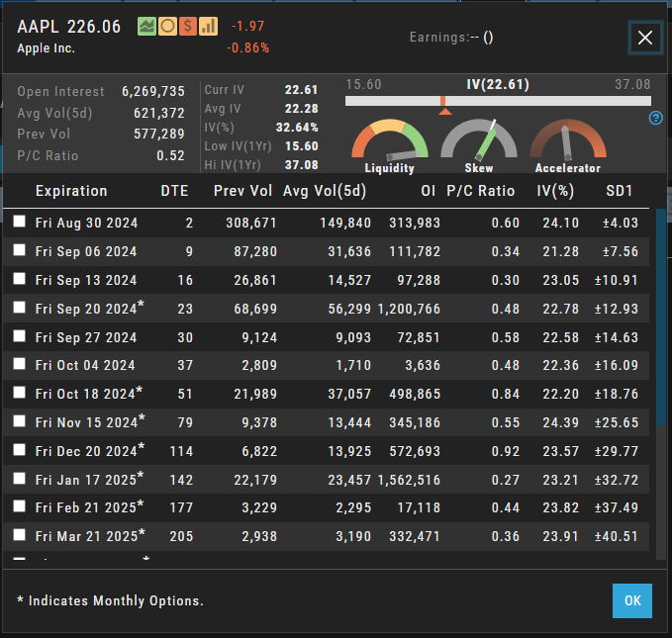Click the Hi IV(1Yr) value 37.08
Screen dimensions: 672x638
tap(301, 165)
